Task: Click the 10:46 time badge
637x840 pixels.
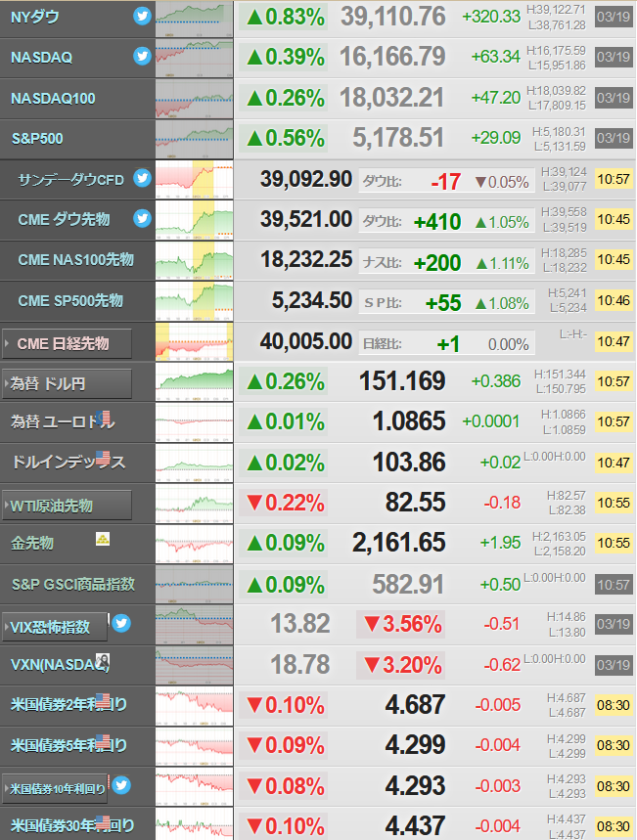Action: 614,300
